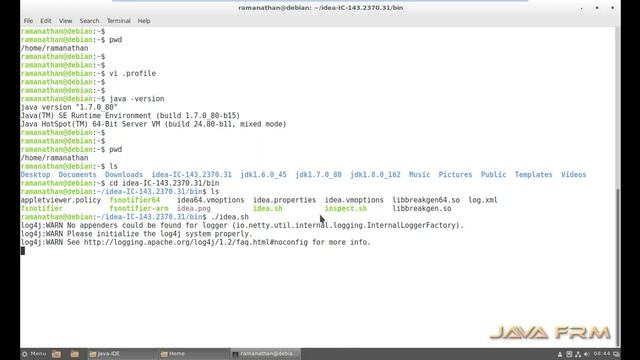640x360 pixels.
Task: Open the network icon in system tray
Action: tap(578, 354)
